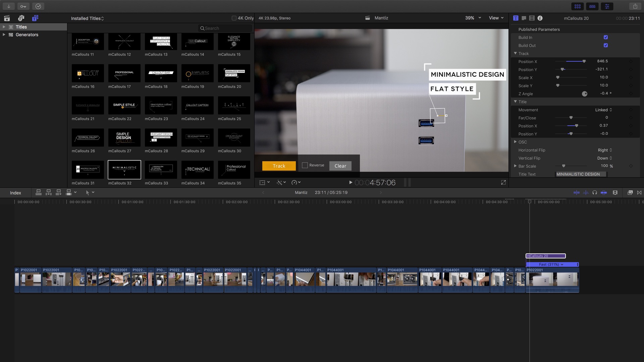Open the 39% zoom dropdown
Screen dimensions: 644x362
pyautogui.click(x=473, y=18)
